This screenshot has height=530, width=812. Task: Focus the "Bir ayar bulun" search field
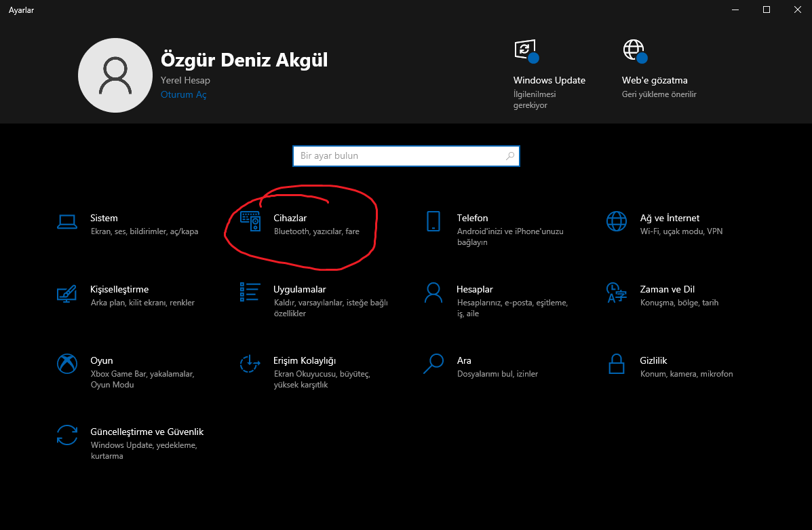click(400, 156)
